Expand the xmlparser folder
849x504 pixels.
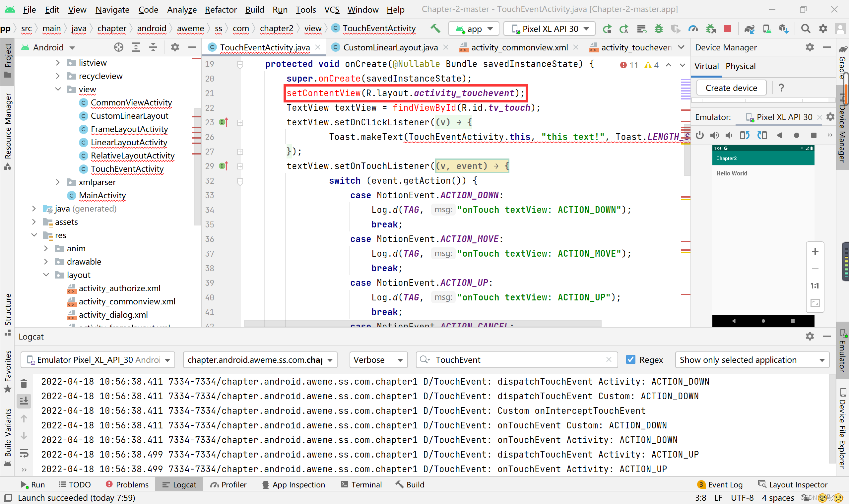58,182
